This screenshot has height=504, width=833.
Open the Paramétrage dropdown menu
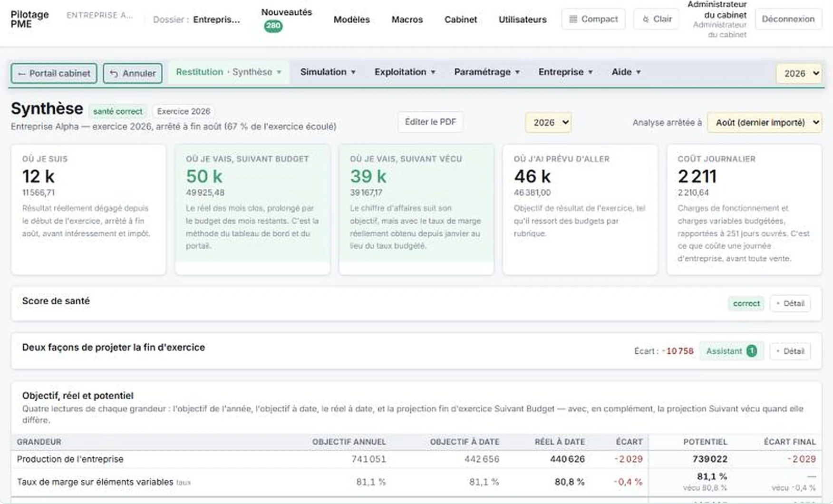487,72
